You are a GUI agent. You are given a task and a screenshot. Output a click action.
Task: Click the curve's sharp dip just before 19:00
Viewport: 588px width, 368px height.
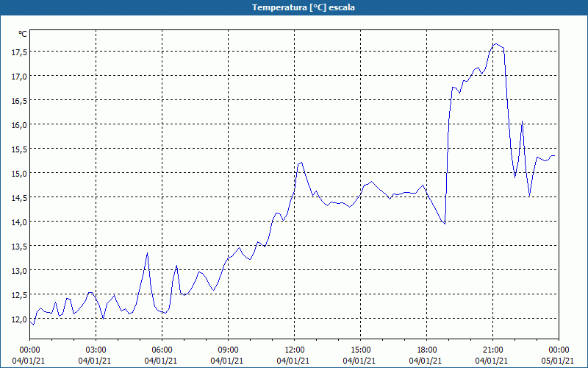[445, 224]
